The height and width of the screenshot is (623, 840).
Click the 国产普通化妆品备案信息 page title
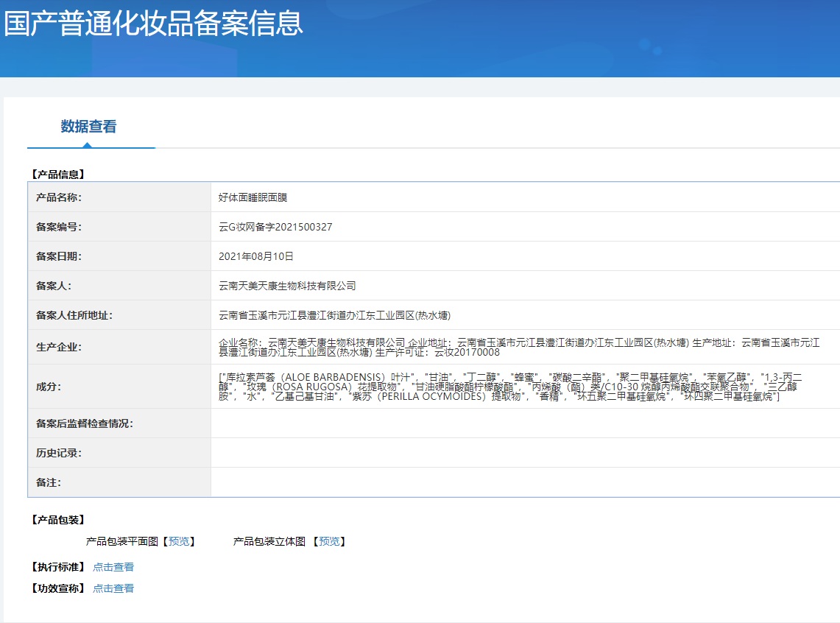coord(153,24)
